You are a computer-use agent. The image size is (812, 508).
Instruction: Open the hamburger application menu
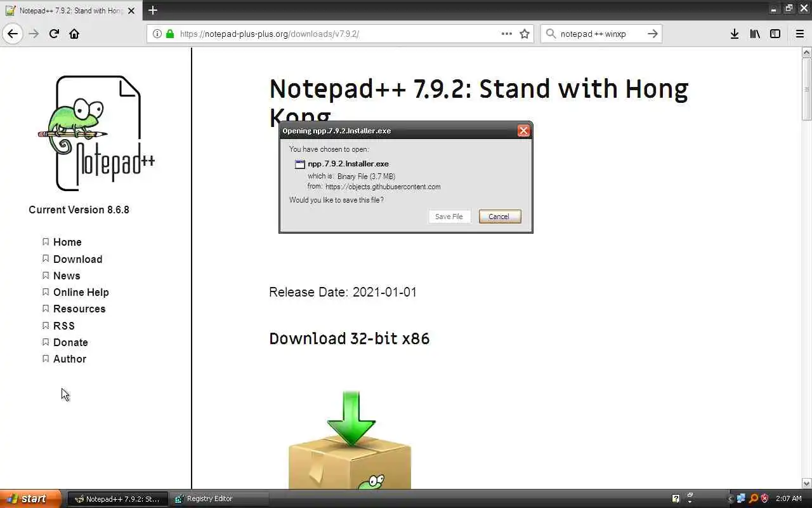tap(799, 34)
